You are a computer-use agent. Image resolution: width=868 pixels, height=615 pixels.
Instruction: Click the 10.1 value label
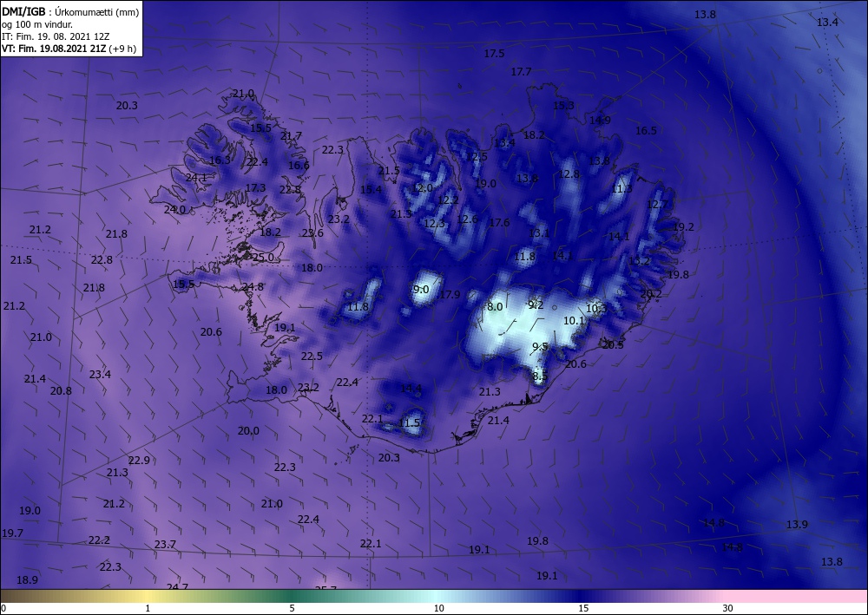pyautogui.click(x=574, y=320)
